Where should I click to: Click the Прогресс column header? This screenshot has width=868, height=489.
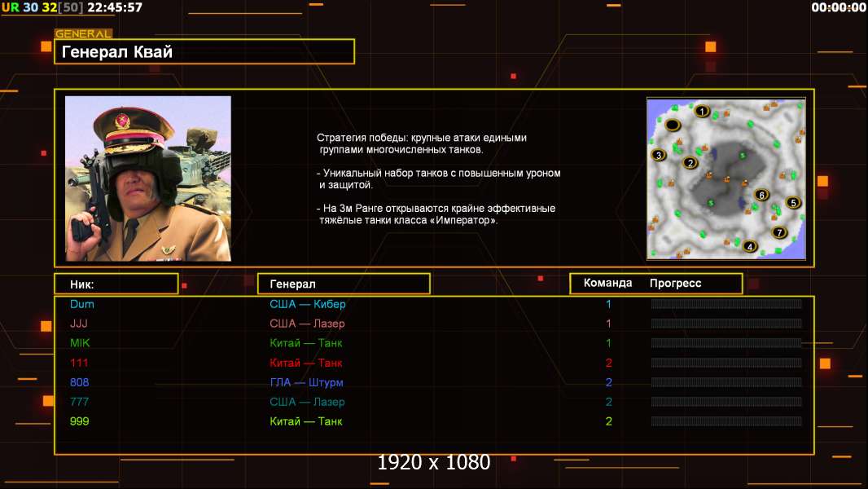675,284
